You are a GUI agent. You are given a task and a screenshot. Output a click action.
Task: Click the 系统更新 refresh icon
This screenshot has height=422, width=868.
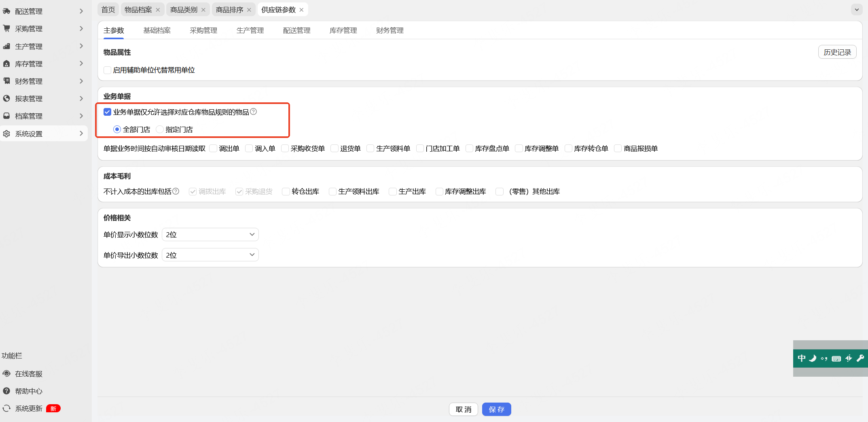tap(6, 408)
